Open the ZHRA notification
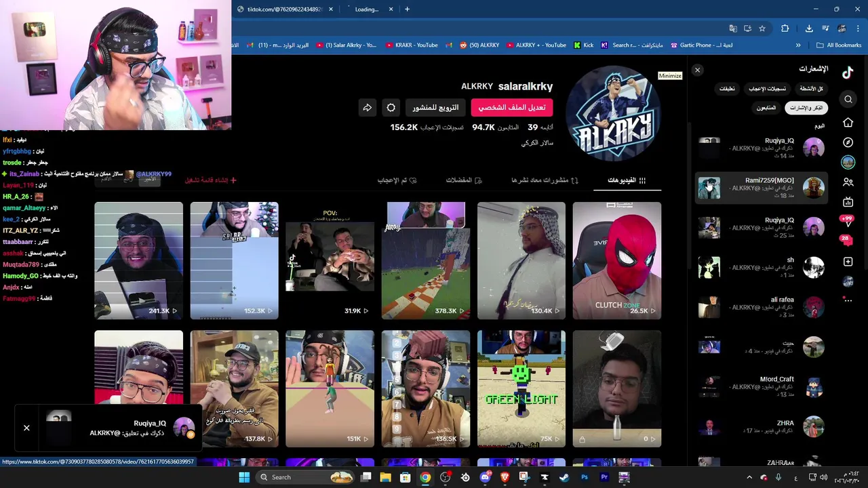Viewport: 868px width, 488px height. (762, 427)
